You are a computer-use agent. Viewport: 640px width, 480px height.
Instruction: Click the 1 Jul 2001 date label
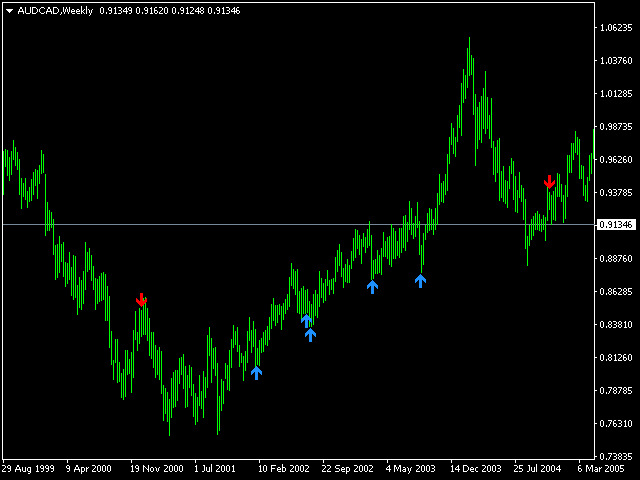[x=215, y=469]
